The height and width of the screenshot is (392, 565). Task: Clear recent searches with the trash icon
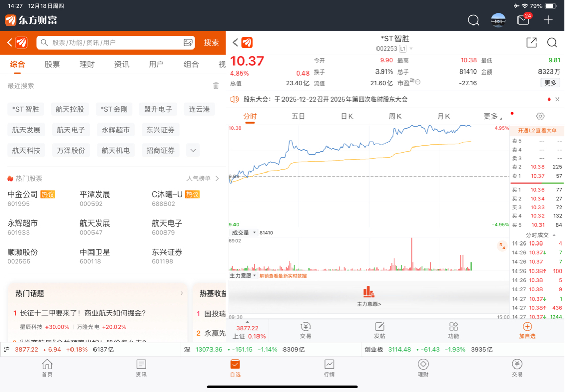pos(216,86)
